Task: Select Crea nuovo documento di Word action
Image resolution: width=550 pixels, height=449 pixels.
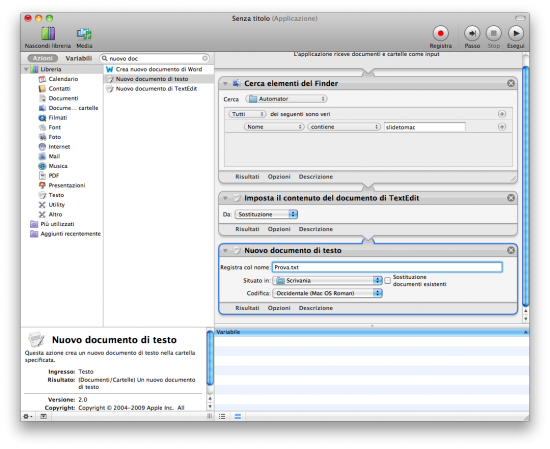Action: click(159, 69)
